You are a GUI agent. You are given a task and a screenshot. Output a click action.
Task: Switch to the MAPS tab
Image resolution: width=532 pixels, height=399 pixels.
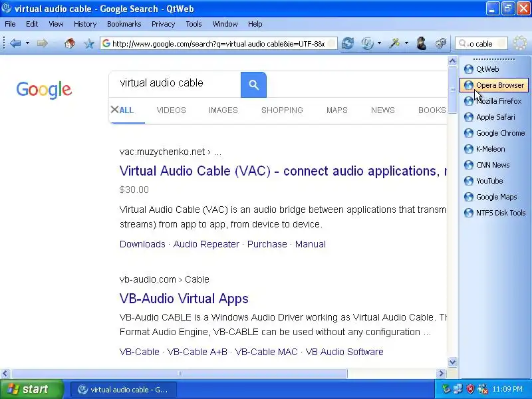coord(337,110)
